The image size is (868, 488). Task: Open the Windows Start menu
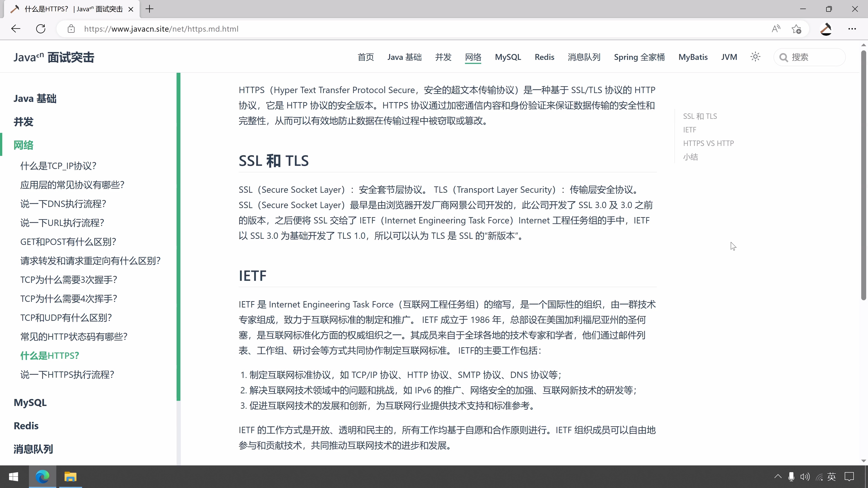click(14, 476)
